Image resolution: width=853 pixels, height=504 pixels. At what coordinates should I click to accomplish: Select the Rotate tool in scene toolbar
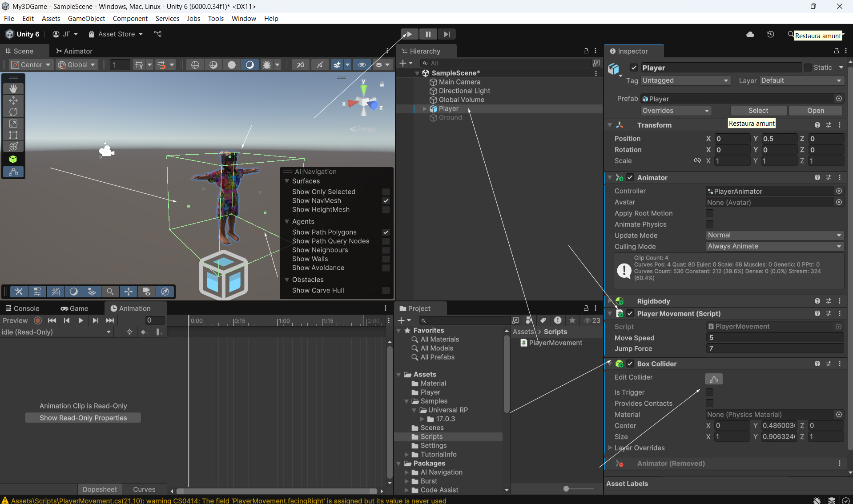tap(13, 112)
